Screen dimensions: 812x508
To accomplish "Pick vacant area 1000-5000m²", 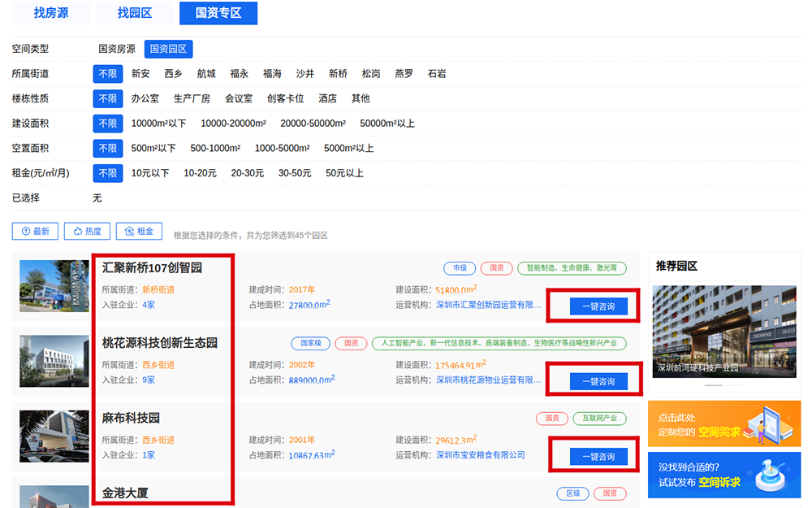I will (283, 148).
